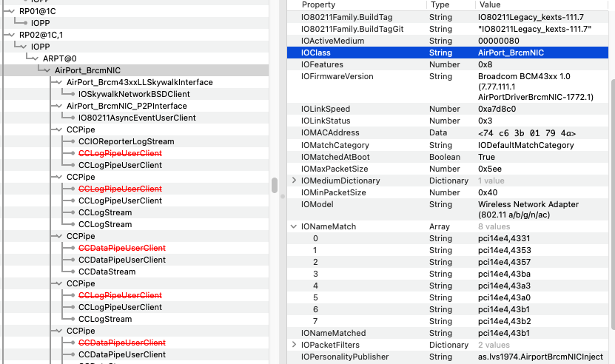615x364 pixels.
Task: Expand the IOPacketFilters disclosure arrow
Action: (x=294, y=345)
